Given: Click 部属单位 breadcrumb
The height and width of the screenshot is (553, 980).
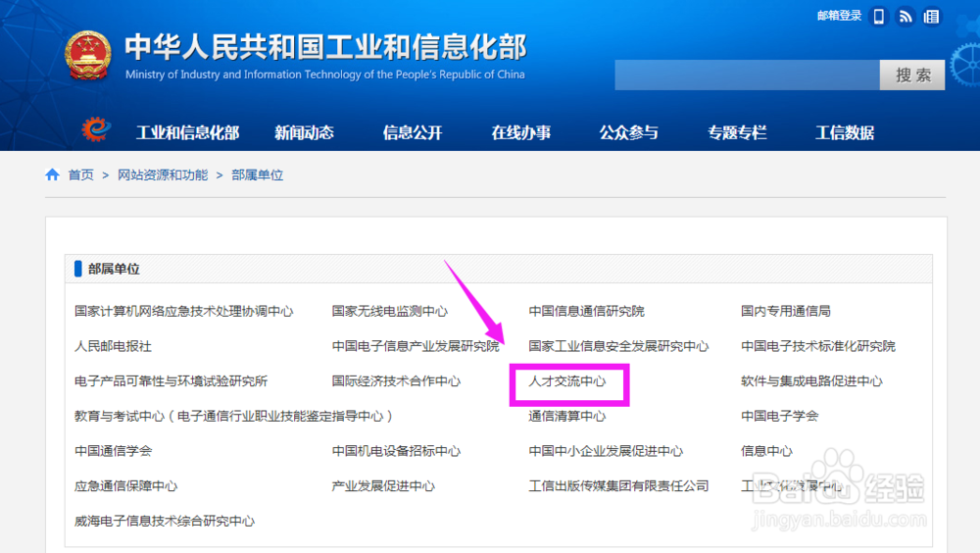Looking at the screenshot, I should (x=258, y=176).
